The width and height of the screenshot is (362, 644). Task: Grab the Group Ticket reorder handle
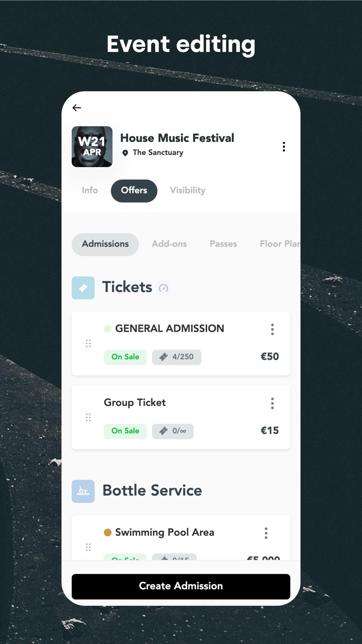88,418
